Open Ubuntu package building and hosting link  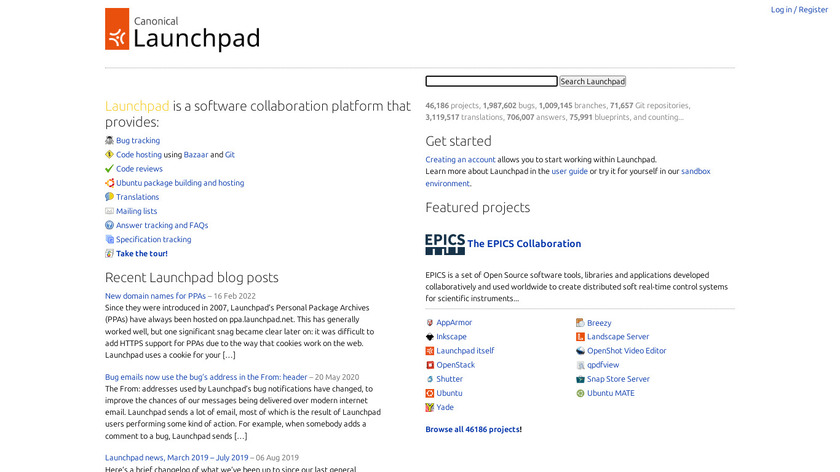point(180,183)
